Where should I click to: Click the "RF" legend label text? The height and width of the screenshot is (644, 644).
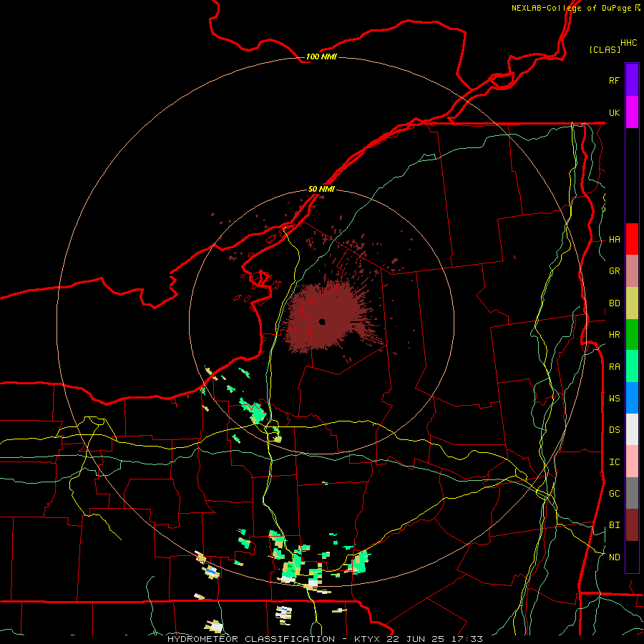614,81
